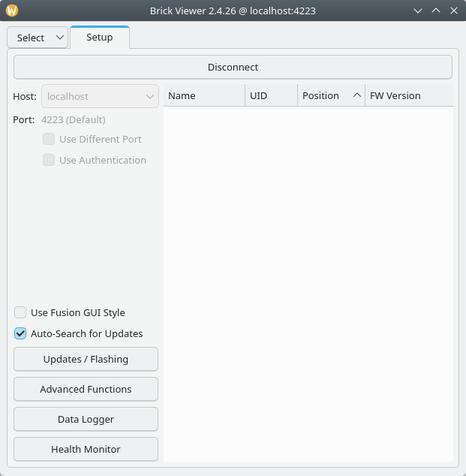Click the Brick Viewer app icon in title bar
Viewport: 466px width, 476px height.
pos(12,11)
